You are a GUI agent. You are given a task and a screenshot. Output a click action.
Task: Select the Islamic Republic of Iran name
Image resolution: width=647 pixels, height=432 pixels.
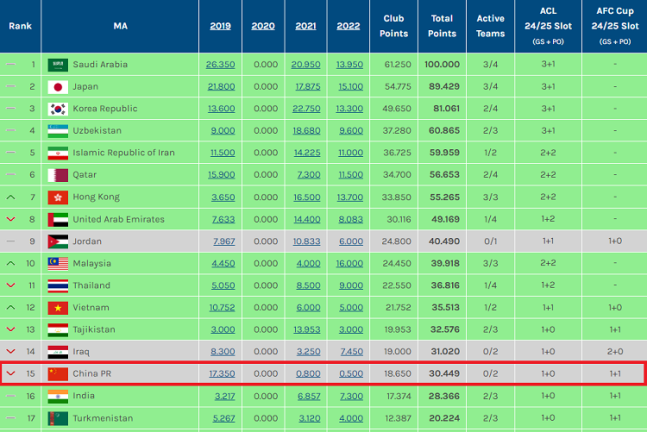pyautogui.click(x=124, y=153)
